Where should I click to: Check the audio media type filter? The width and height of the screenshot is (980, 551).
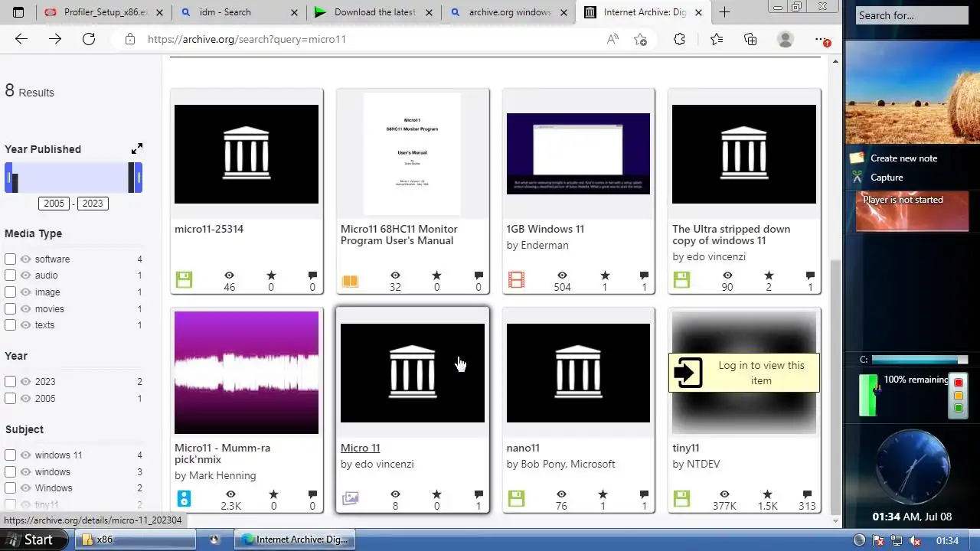click(10, 275)
